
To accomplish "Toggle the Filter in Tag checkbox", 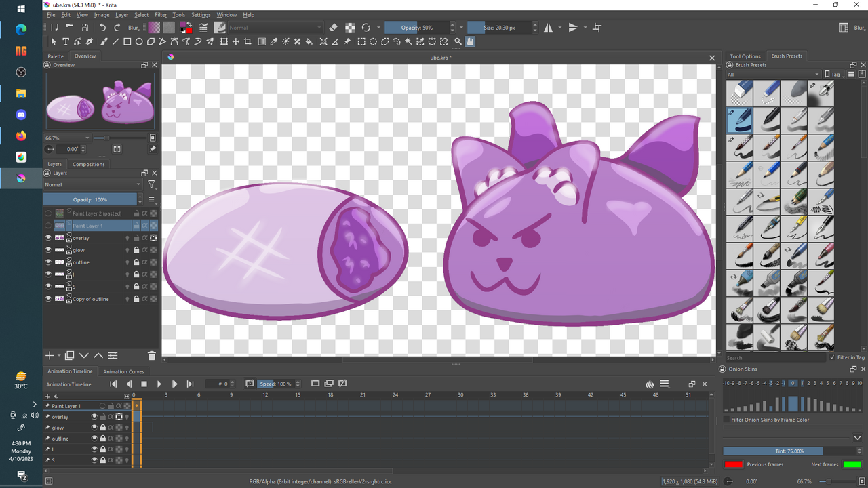I will (833, 357).
